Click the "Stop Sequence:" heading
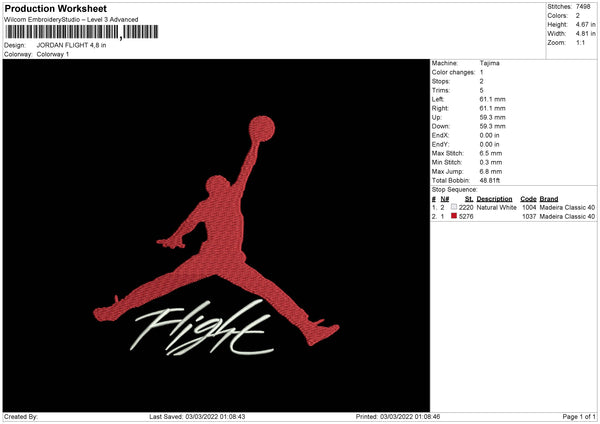 (x=455, y=190)
